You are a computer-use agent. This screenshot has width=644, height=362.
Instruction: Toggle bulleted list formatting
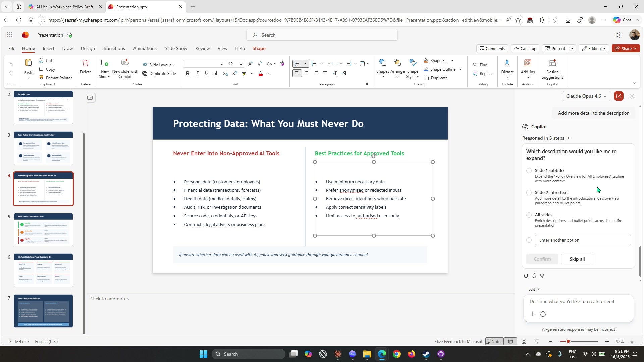coord(297,64)
